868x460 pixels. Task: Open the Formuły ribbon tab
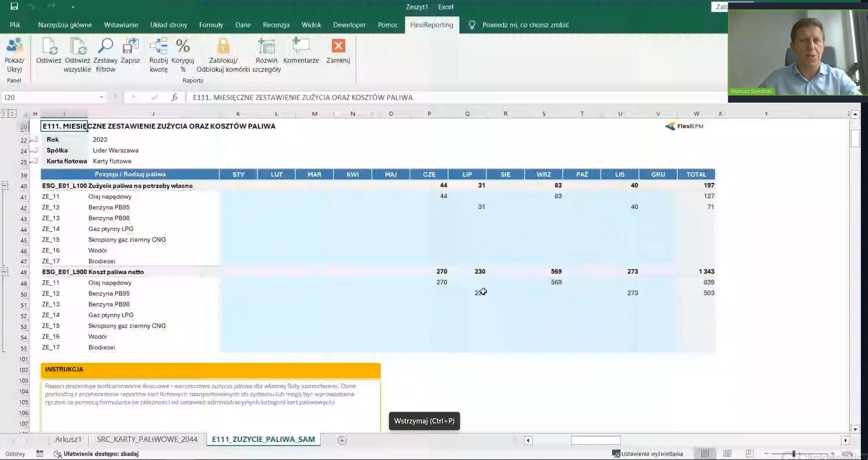click(x=211, y=25)
